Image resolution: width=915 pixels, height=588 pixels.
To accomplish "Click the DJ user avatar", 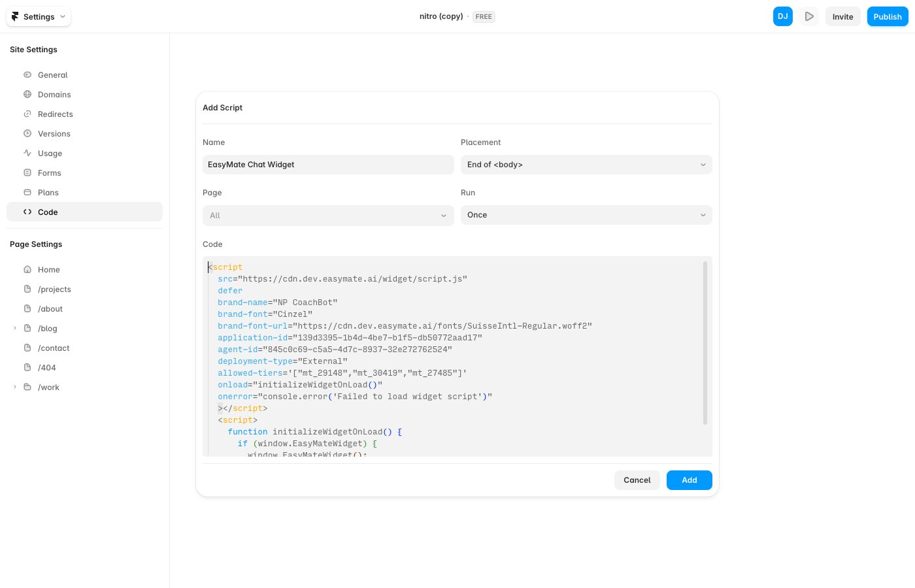I will 783,16.
